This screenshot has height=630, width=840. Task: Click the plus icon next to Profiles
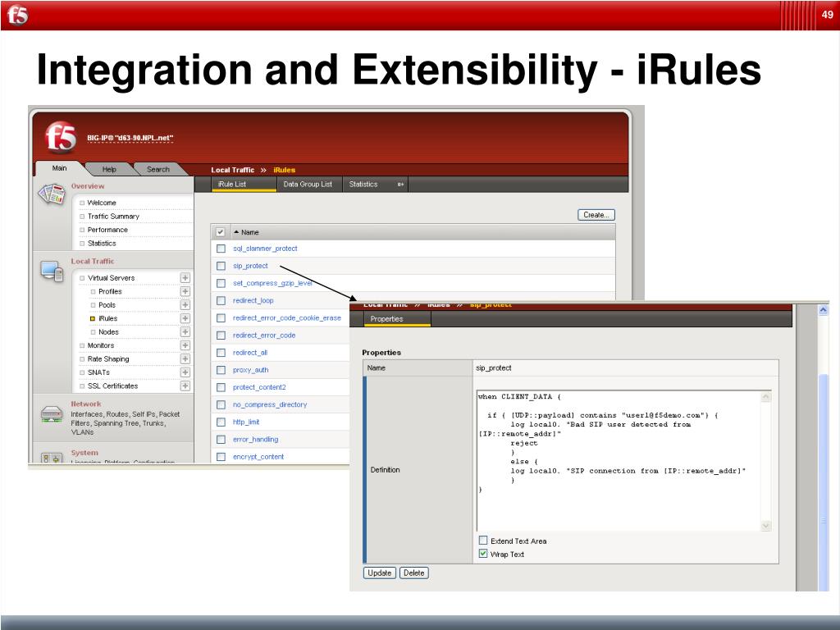click(x=185, y=291)
